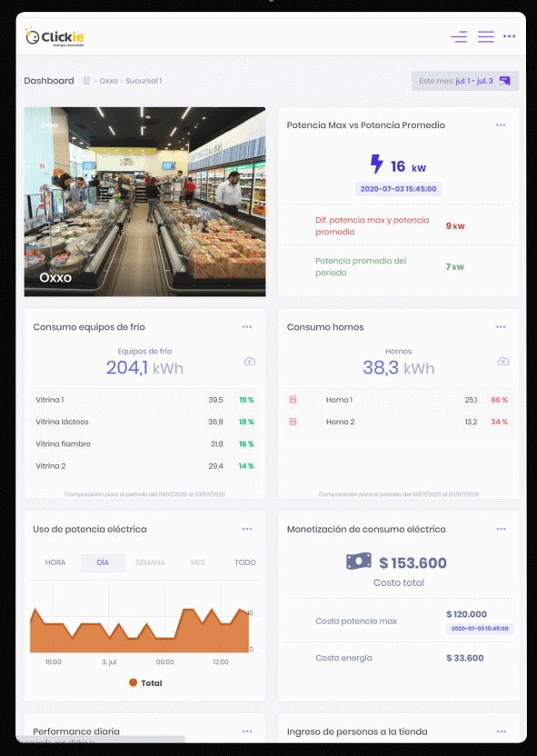This screenshot has width=537, height=756.
Task: Download Equipos de frío data via cloud icon
Action: [x=250, y=361]
